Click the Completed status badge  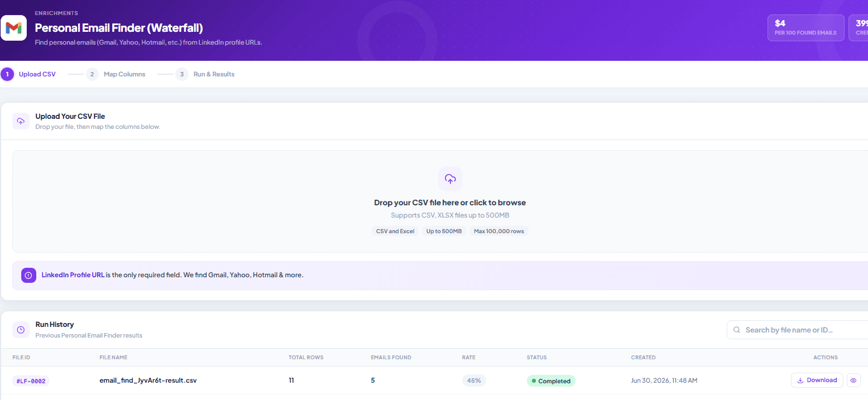coord(551,381)
